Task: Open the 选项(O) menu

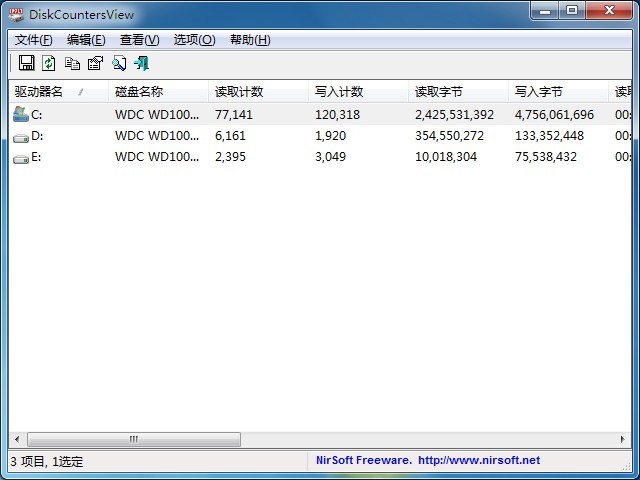Action: [194, 40]
